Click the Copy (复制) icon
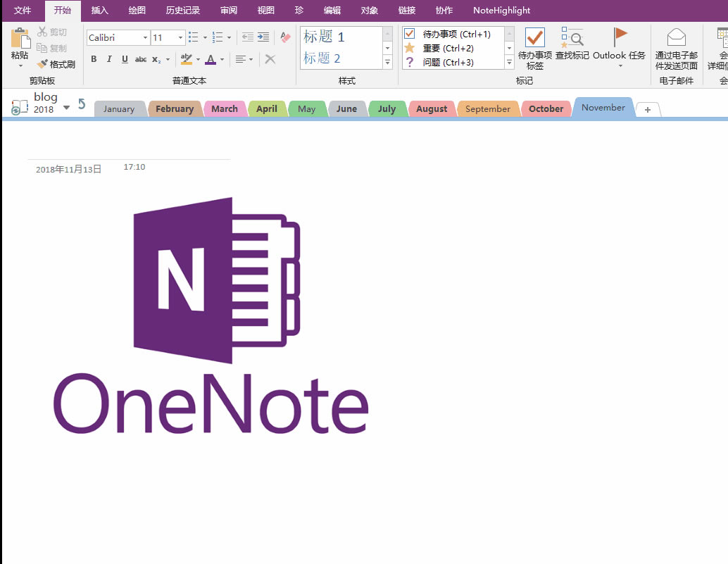 pos(42,49)
